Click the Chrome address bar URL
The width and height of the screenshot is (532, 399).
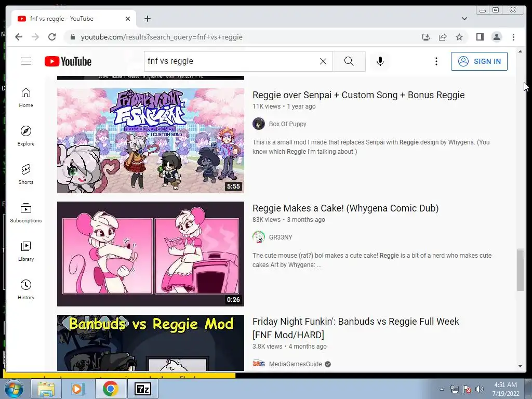pos(162,37)
